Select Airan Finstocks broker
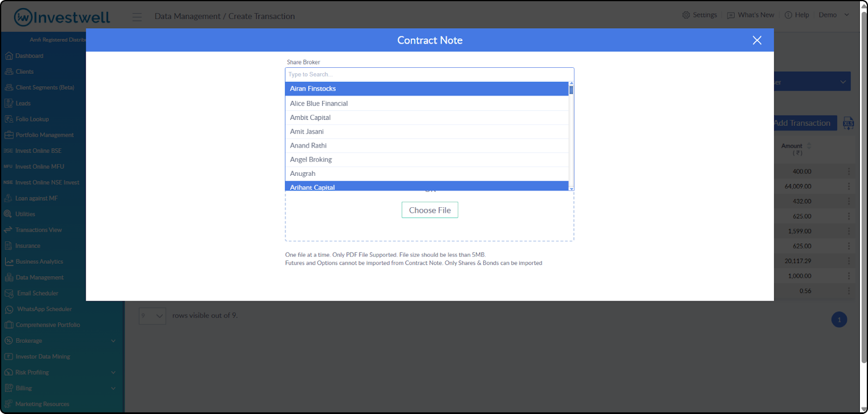Image resolution: width=868 pixels, height=414 pixels. click(426, 88)
